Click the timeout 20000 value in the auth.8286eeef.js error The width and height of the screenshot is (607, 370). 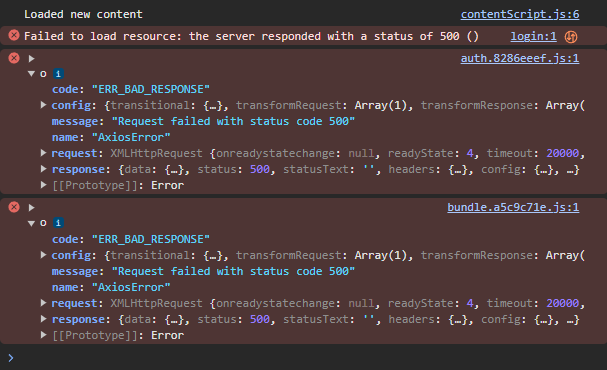562,153
